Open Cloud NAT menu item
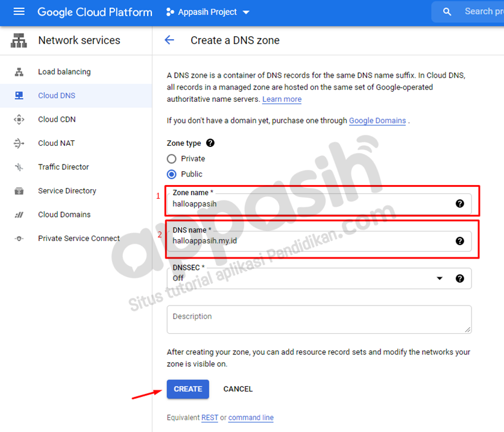The width and height of the screenshot is (504, 432). [x=76, y=143]
